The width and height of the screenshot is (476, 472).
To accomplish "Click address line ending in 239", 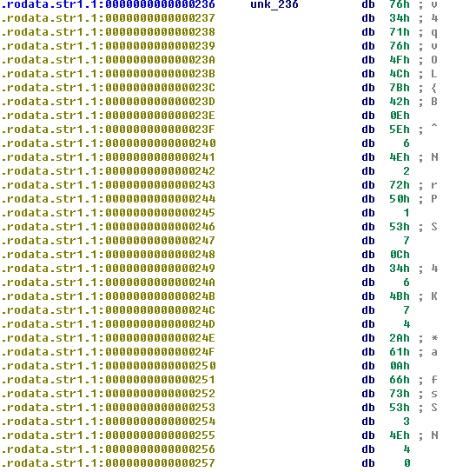I will click(x=109, y=46).
